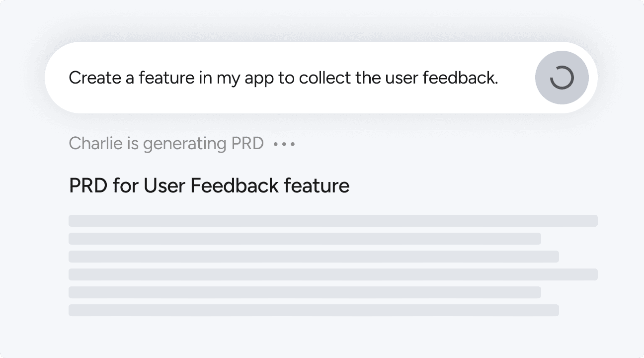Screen dimensions: 644x358
Task: Click the third skeleton placeholder line
Action: click(314, 257)
